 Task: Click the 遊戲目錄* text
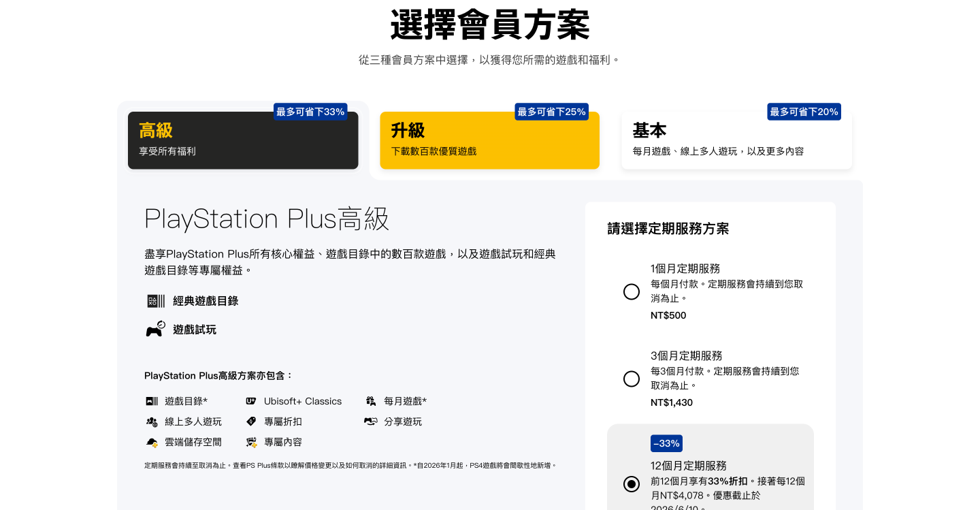[x=186, y=401]
